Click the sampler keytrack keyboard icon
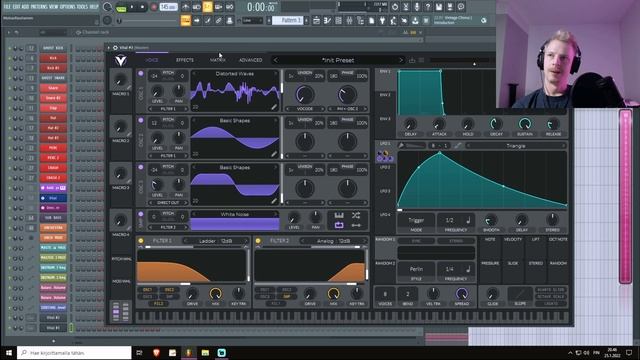The width and height of the screenshot is (640, 360). pos(339,215)
